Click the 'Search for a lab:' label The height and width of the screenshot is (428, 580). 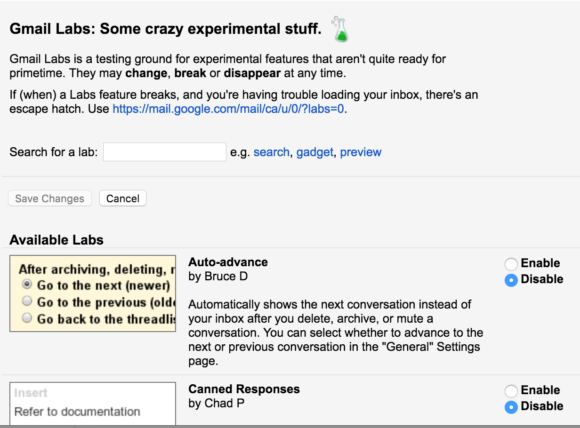pyautogui.click(x=54, y=152)
